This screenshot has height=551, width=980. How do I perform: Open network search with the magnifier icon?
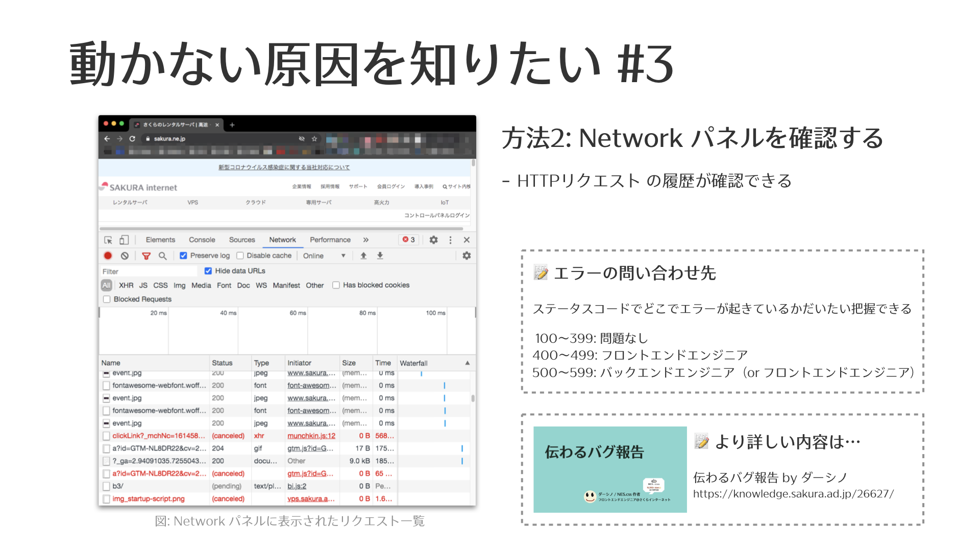tap(162, 256)
